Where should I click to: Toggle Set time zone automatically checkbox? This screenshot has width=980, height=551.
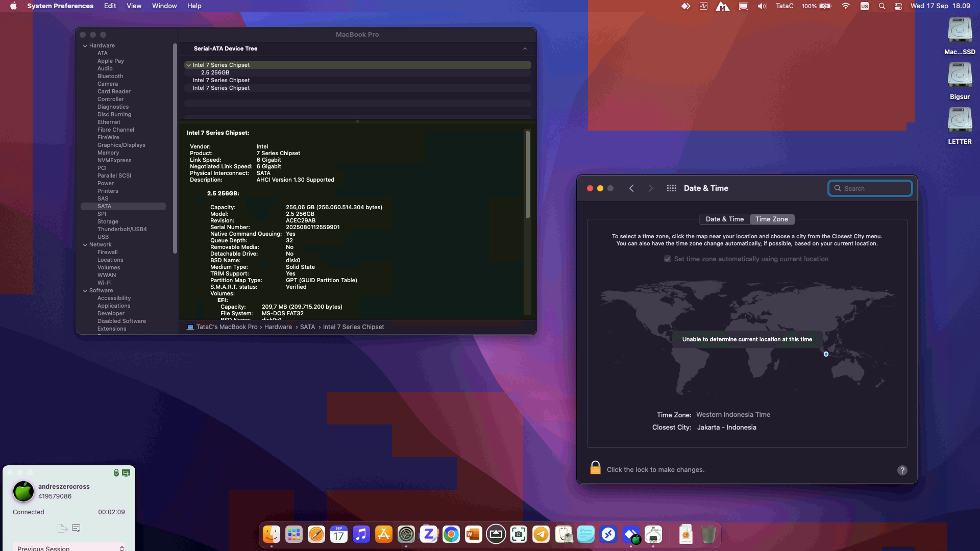667,259
